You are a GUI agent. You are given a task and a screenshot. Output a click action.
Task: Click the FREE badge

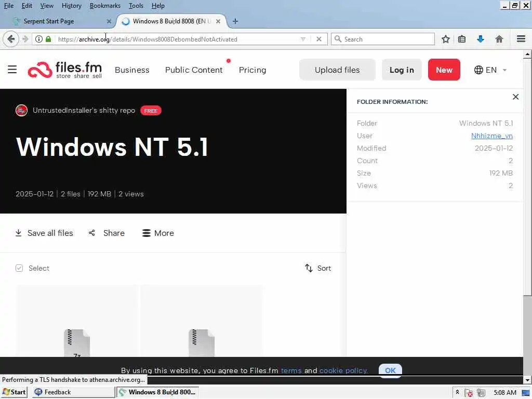click(x=151, y=111)
